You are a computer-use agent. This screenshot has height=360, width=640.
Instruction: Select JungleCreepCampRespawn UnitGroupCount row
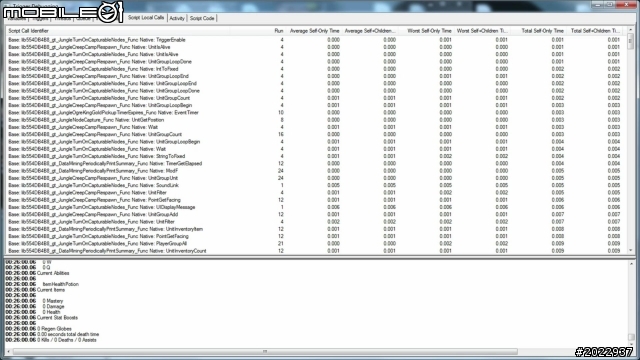pyautogui.click(x=314, y=134)
